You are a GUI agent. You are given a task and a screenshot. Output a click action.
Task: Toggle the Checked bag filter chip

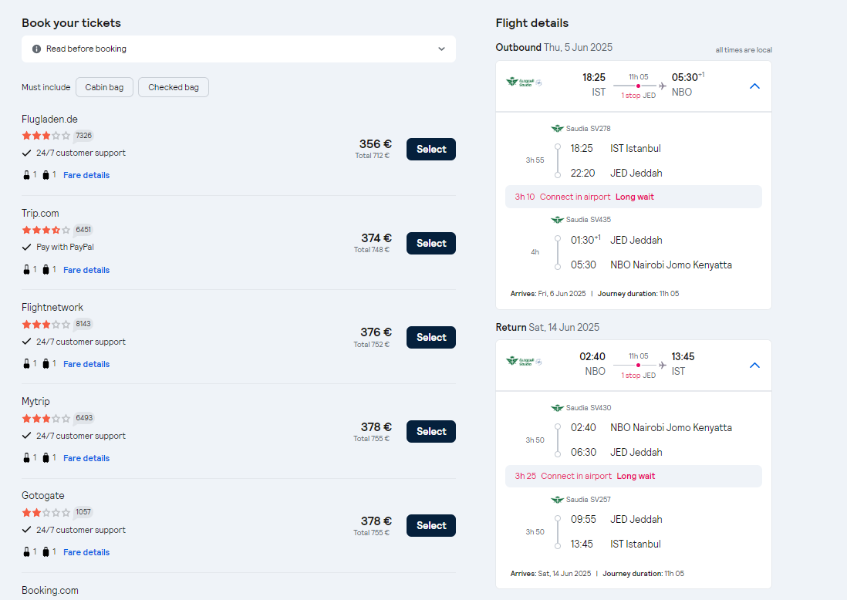point(173,87)
